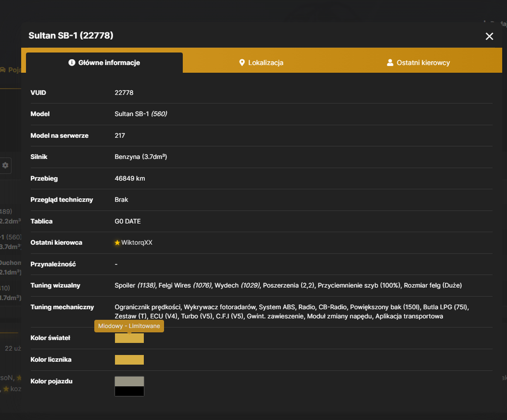This screenshot has width=507, height=420.
Task: Select the Kolor świateł honey swatch
Action: tap(129, 338)
